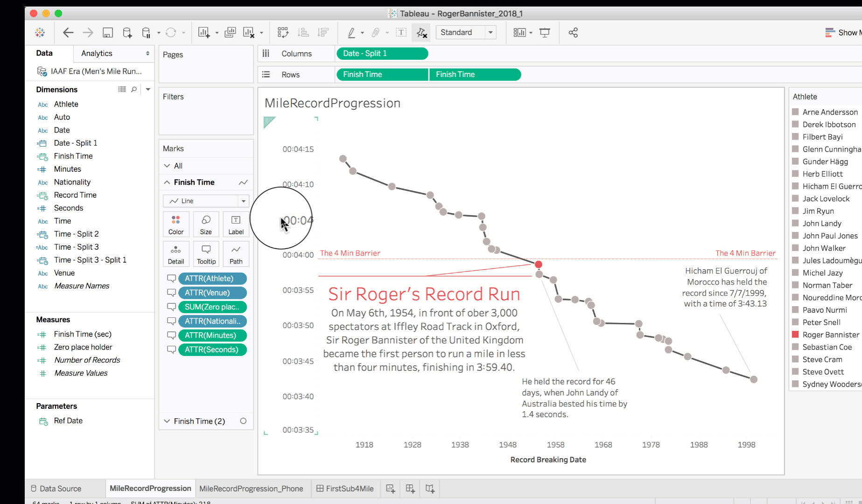Viewport: 862px width, 504px height.
Task: Click Roger Bannister's red color swatch
Action: [795, 335]
